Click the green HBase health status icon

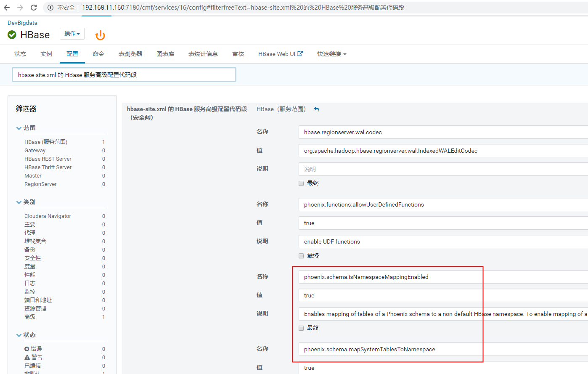tap(12, 35)
